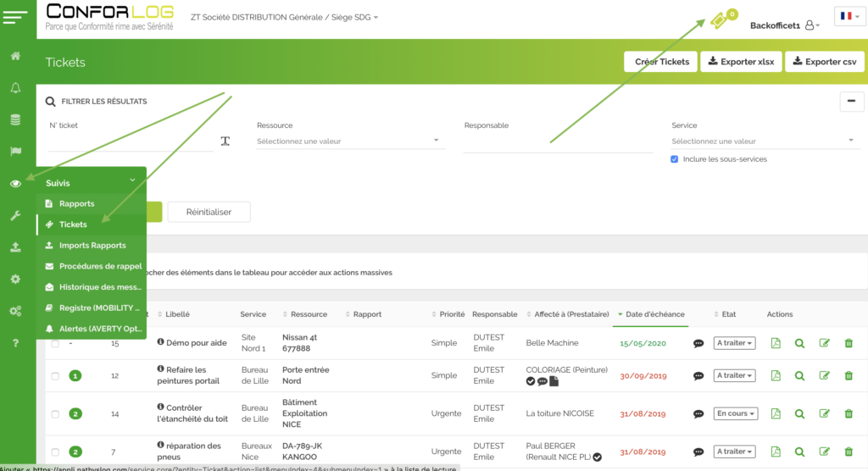
Task: Open notifications bell in sidebar
Action: coord(15,88)
